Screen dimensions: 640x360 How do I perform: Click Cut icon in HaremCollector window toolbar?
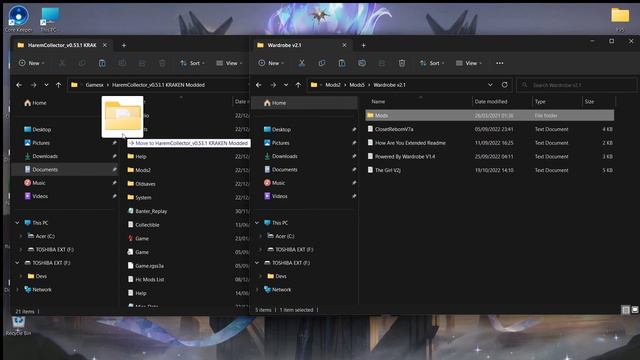click(x=62, y=63)
